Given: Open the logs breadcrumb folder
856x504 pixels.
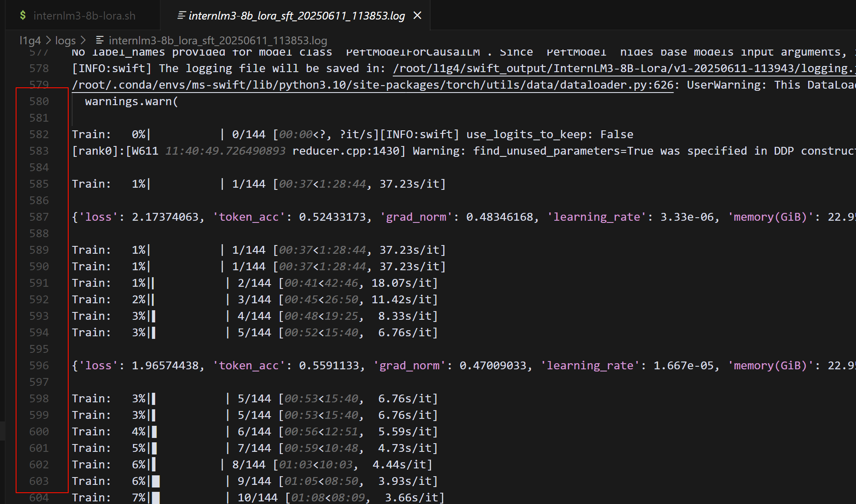Looking at the screenshot, I should click(x=65, y=40).
